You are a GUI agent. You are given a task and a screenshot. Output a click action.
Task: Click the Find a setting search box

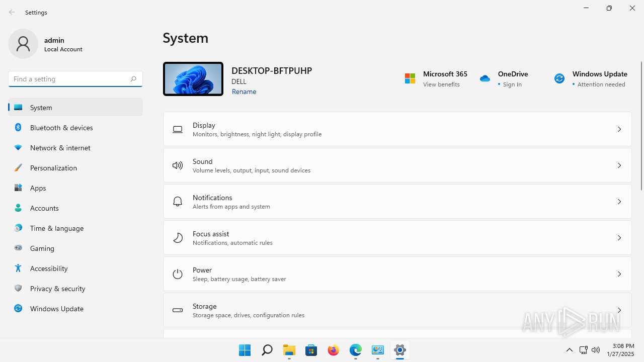click(75, 79)
